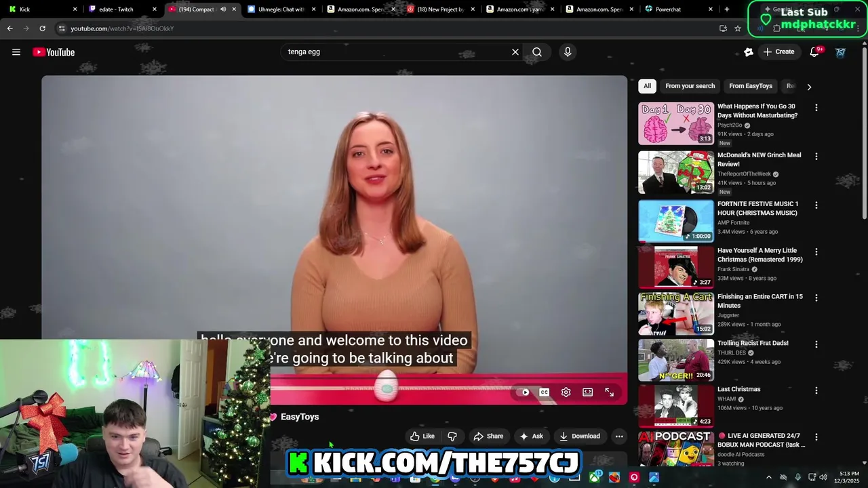The image size is (868, 488).
Task: Open options for Trolling Racist Frat Dads
Action: 816,344
